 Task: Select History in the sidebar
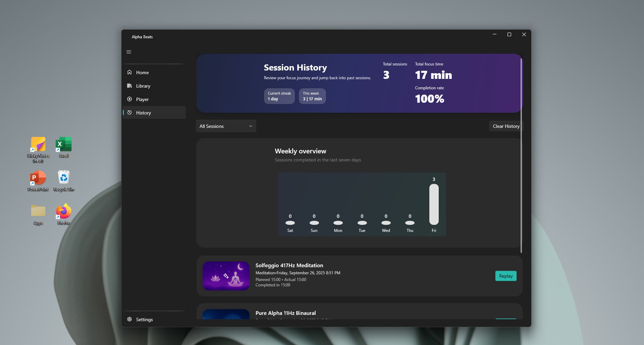coord(154,113)
